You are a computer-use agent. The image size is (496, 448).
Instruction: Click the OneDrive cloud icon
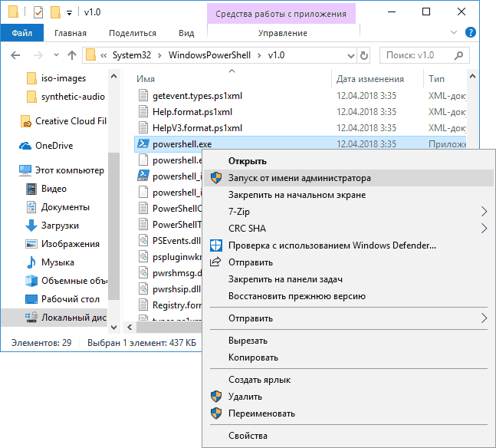coord(25,146)
